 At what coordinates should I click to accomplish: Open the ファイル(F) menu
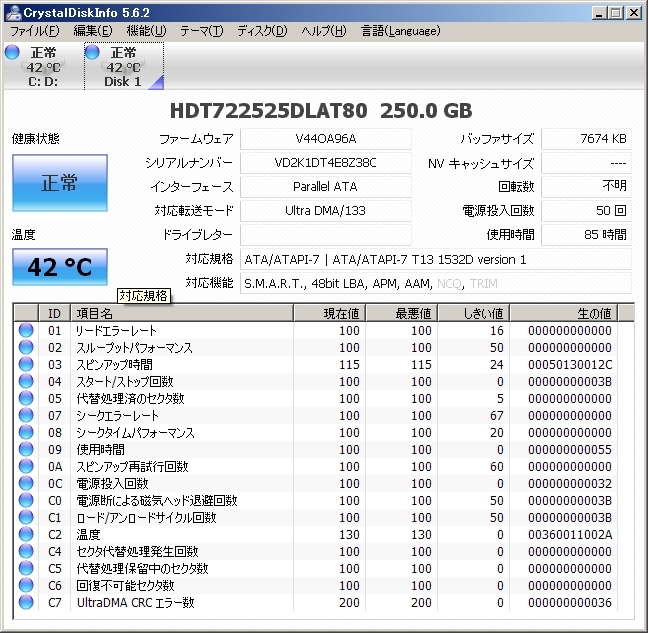click(x=33, y=31)
